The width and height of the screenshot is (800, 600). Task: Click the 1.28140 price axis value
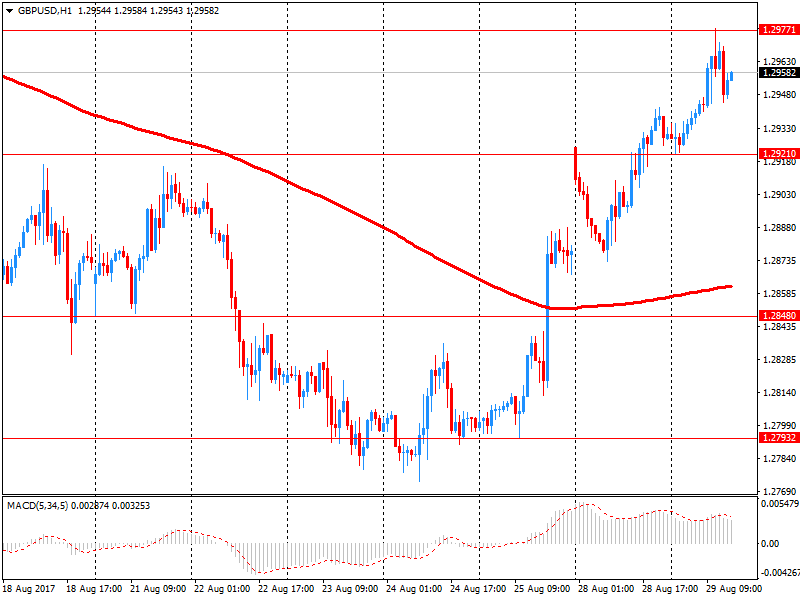pos(780,393)
